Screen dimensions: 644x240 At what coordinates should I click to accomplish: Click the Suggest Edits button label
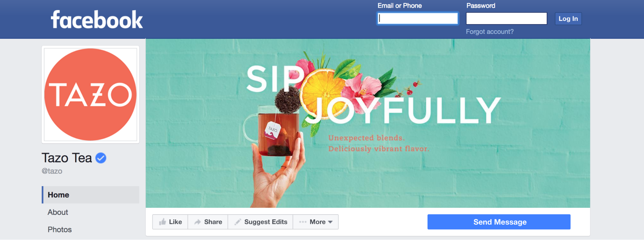point(266,222)
